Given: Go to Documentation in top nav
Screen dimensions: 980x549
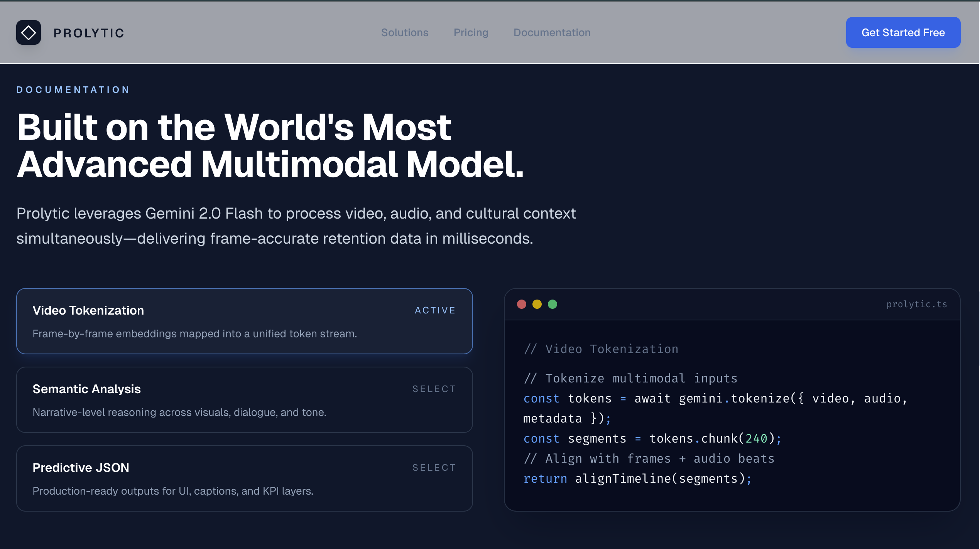Looking at the screenshot, I should coord(552,32).
